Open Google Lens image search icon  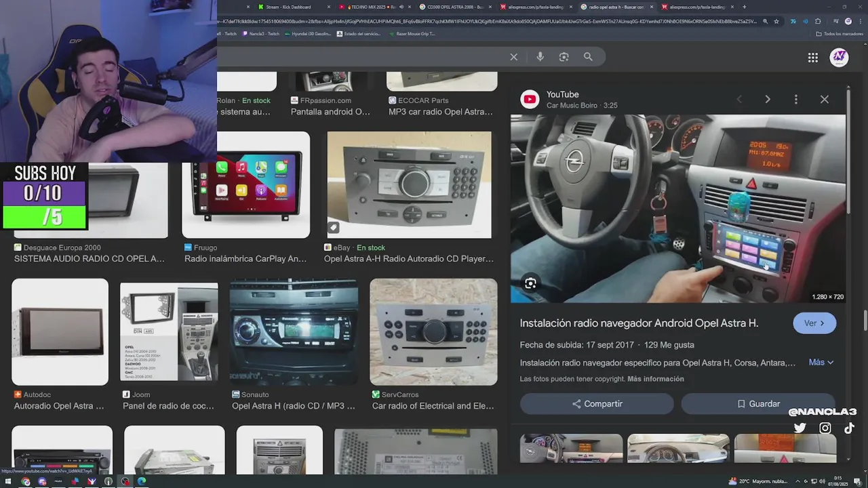[564, 57]
